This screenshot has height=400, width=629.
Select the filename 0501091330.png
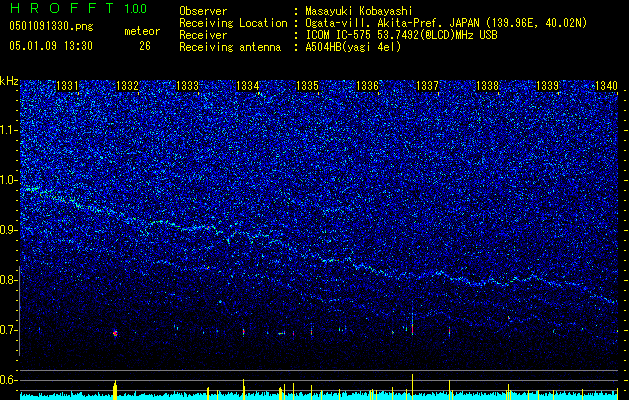tap(51, 26)
